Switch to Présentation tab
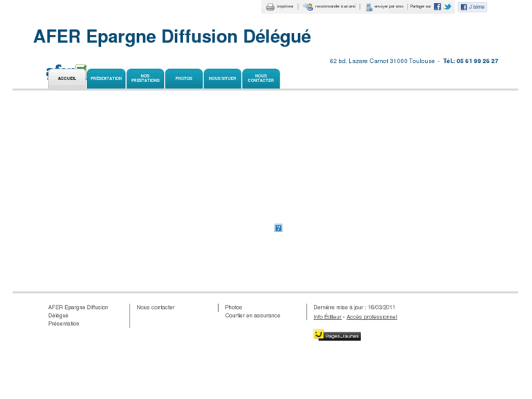532x399 pixels. (x=106, y=79)
